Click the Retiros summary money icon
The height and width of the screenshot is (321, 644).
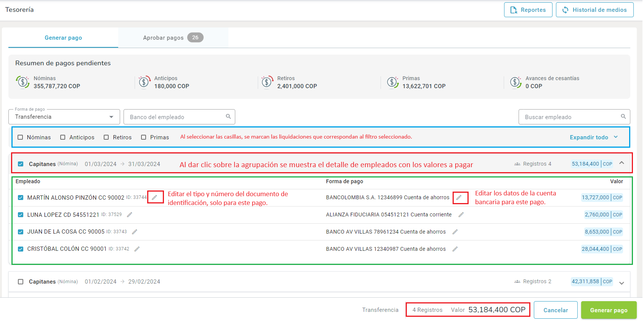pos(267,82)
